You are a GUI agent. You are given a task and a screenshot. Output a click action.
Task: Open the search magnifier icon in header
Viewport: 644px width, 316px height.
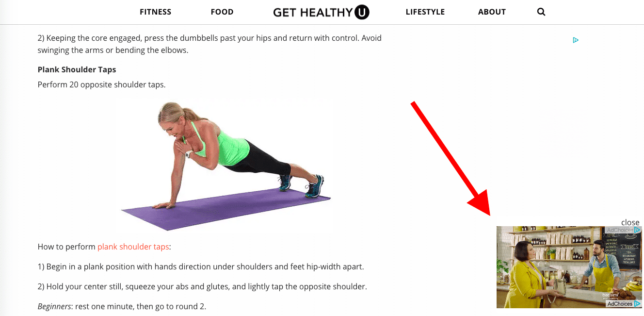tap(541, 12)
